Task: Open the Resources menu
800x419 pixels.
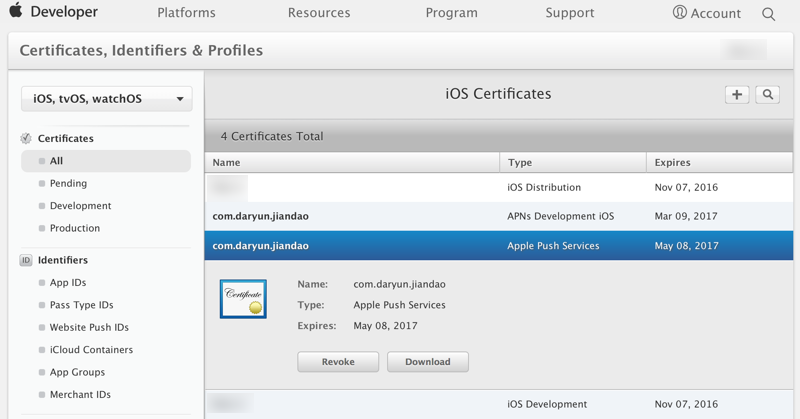Action: [319, 13]
